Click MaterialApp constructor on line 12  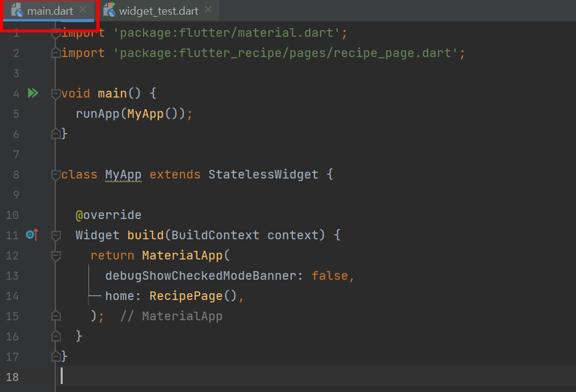click(x=182, y=255)
